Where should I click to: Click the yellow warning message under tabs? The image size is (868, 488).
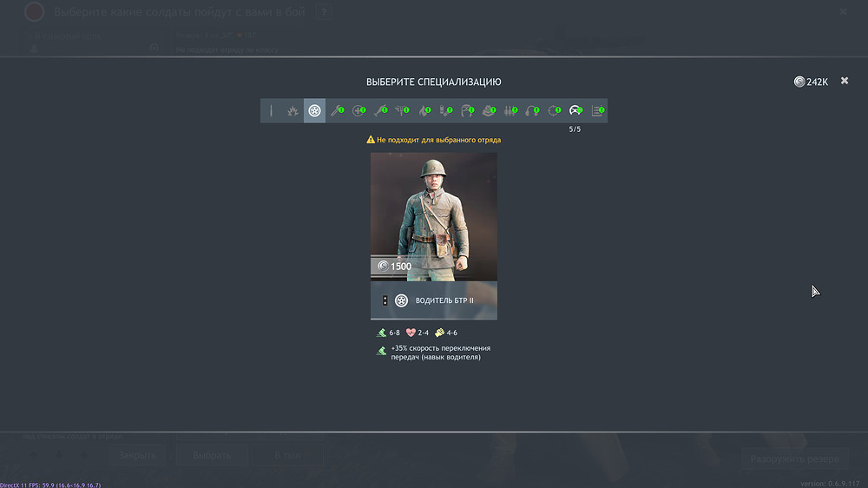click(433, 139)
